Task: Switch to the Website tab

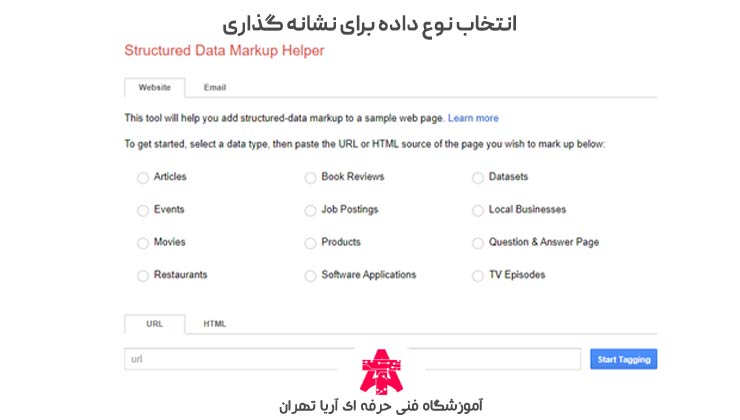Action: pos(155,88)
